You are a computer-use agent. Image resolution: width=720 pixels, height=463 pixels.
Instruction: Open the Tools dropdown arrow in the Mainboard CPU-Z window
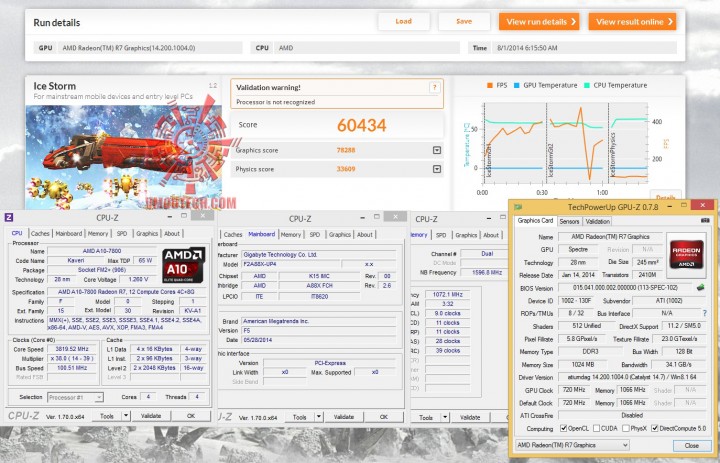[x=319, y=417]
